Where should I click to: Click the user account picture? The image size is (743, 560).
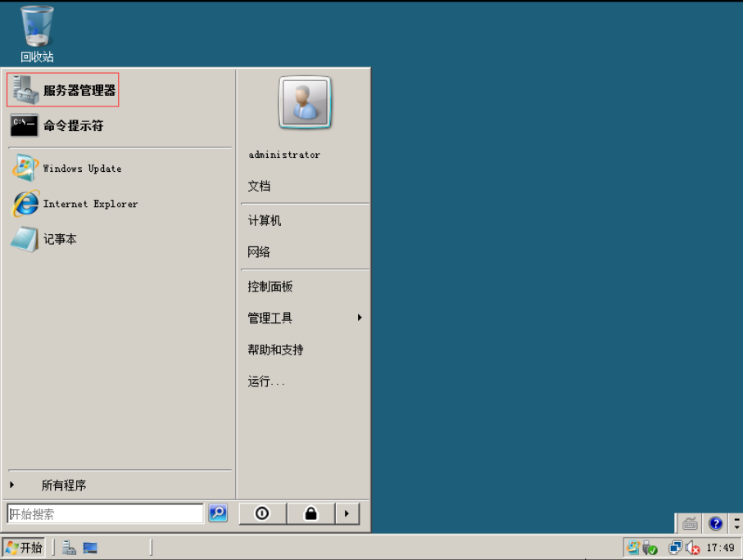[305, 102]
